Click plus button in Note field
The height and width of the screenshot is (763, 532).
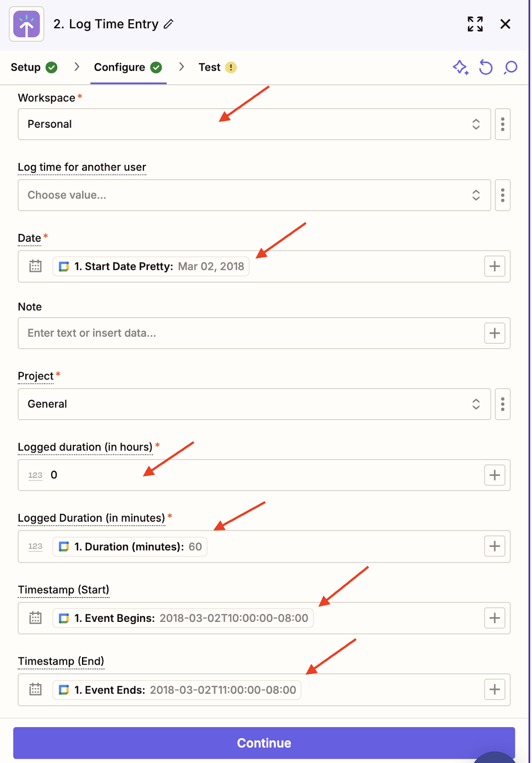494,333
